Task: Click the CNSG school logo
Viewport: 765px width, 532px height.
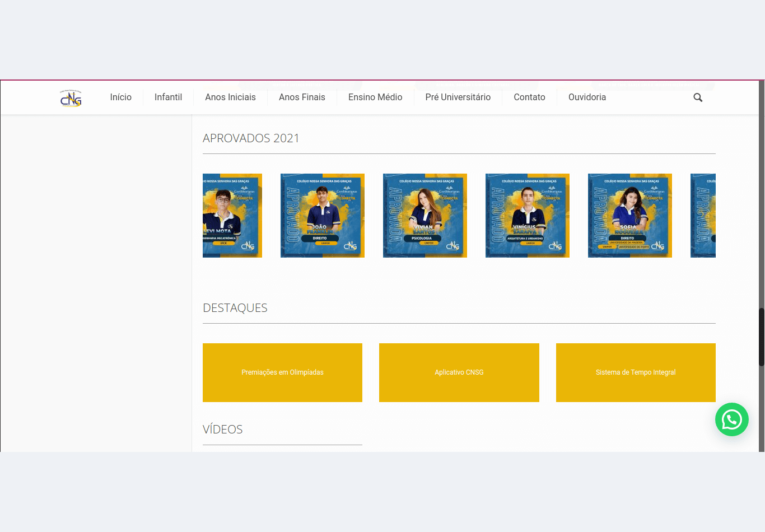Action: 71,98
